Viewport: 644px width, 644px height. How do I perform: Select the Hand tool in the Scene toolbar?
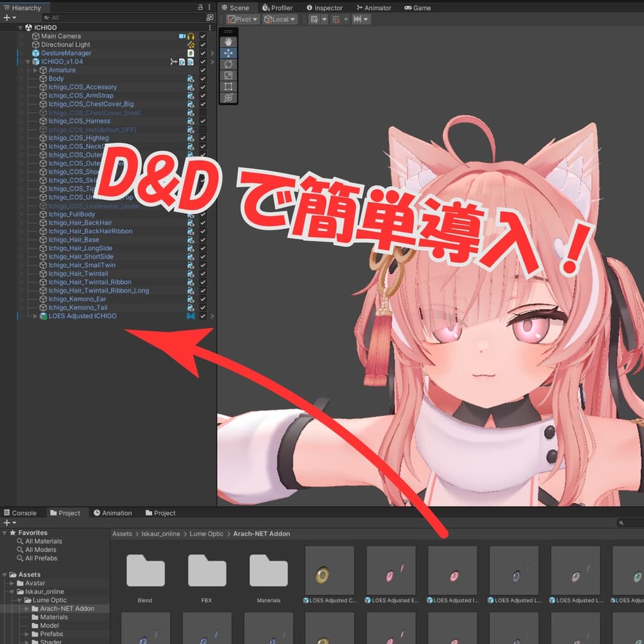228,42
